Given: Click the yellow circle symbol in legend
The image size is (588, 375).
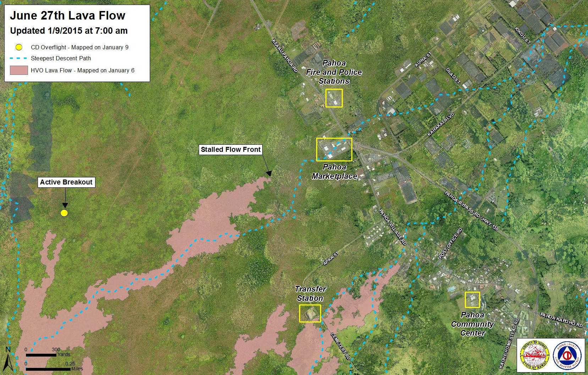Looking at the screenshot, I should coord(19,47).
